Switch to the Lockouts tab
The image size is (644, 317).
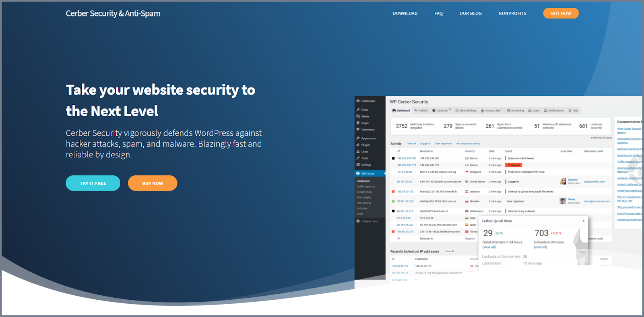pos(442,110)
